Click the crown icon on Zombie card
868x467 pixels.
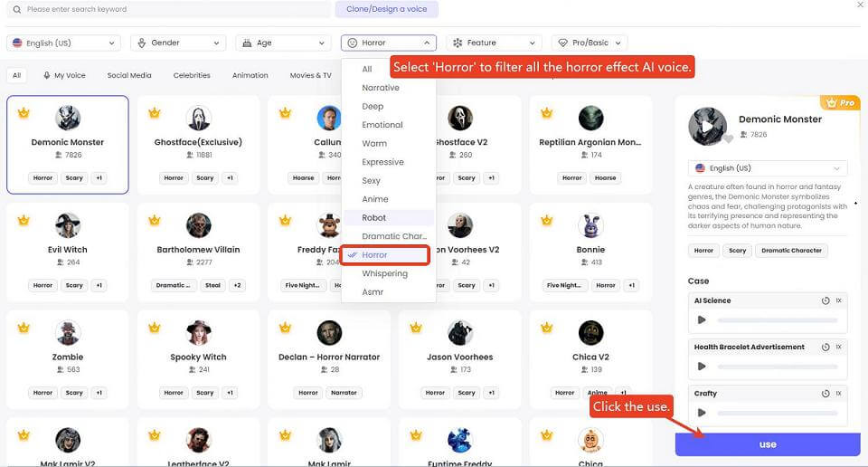click(24, 327)
